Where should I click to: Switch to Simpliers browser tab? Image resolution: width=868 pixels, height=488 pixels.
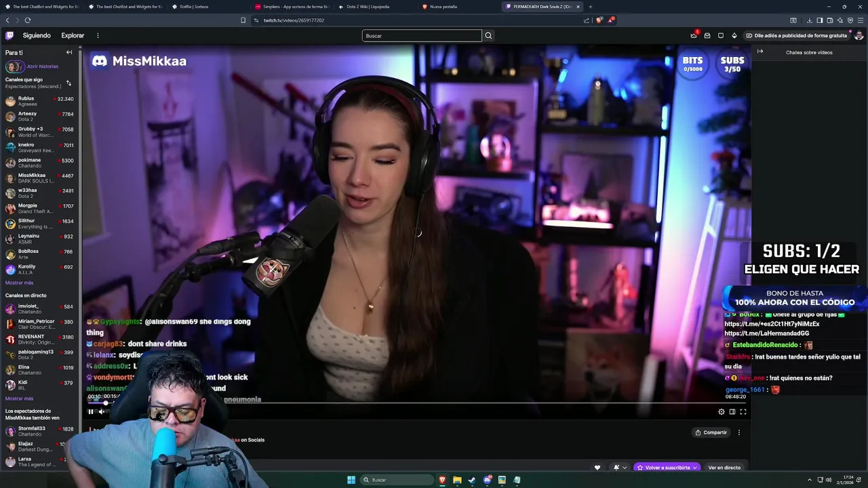[292, 7]
